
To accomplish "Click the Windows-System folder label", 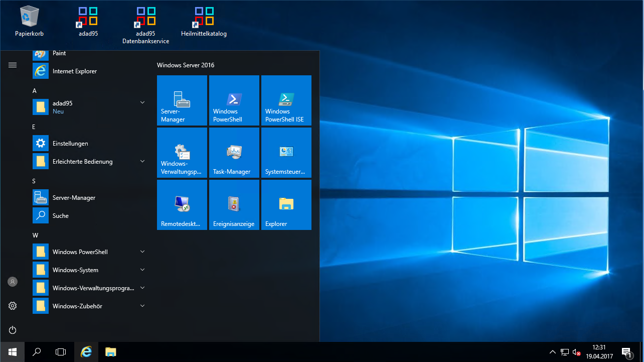I will pos(75,270).
